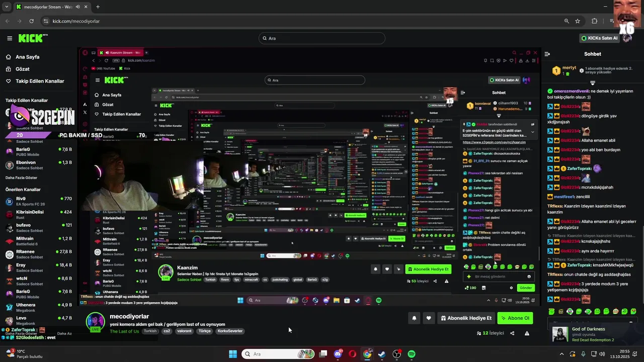Open The Last of Us category link
This screenshot has height=362, width=644.
tap(124, 331)
